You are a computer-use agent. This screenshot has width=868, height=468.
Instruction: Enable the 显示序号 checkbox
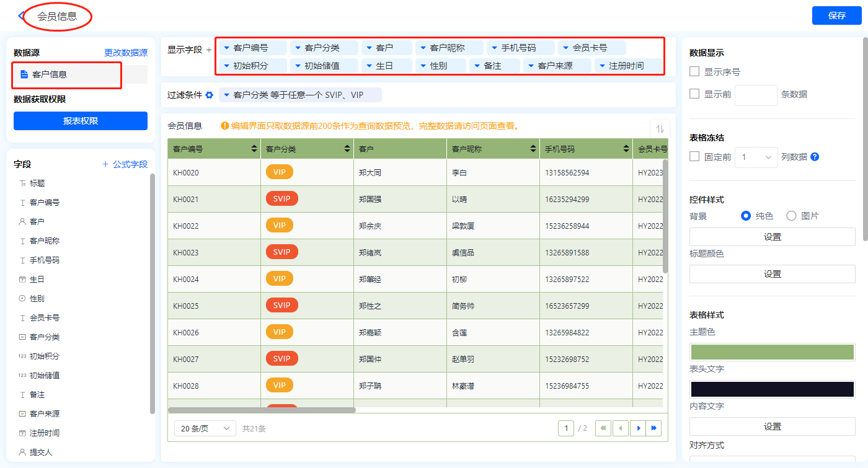click(695, 72)
